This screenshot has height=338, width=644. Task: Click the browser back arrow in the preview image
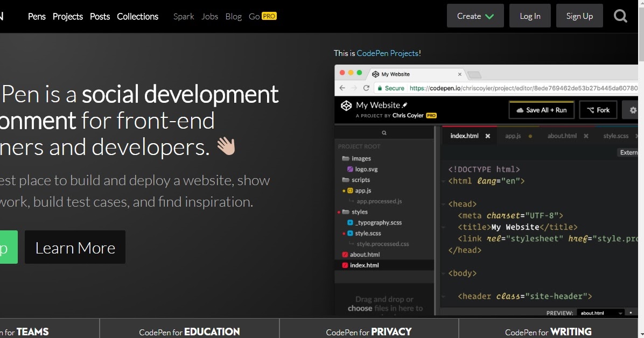click(342, 88)
